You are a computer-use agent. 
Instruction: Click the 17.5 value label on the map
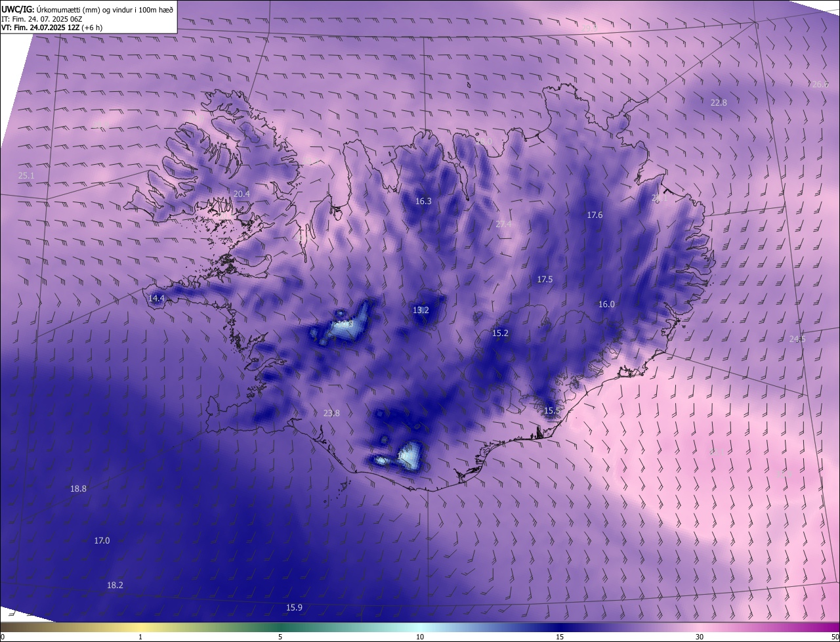(545, 279)
